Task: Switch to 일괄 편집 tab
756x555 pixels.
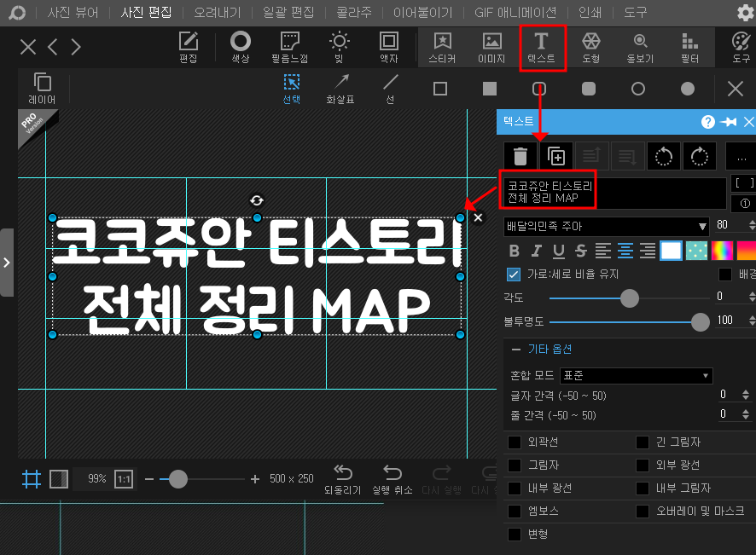Action: (288, 13)
